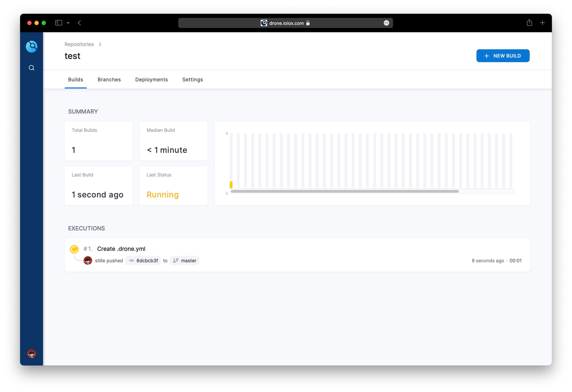Click the yellow bar in builds chart
Viewport: 572px width, 392px height.
pyautogui.click(x=231, y=185)
